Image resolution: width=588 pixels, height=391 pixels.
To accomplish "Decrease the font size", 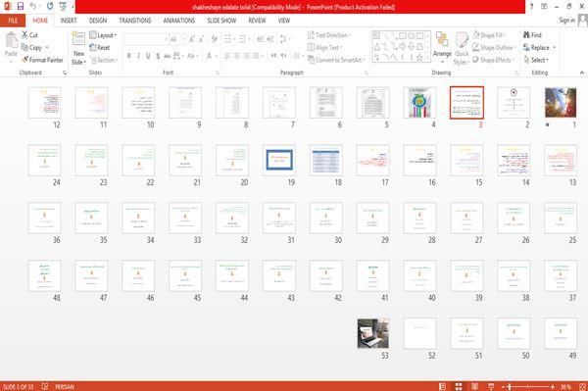I will pyautogui.click(x=201, y=39).
